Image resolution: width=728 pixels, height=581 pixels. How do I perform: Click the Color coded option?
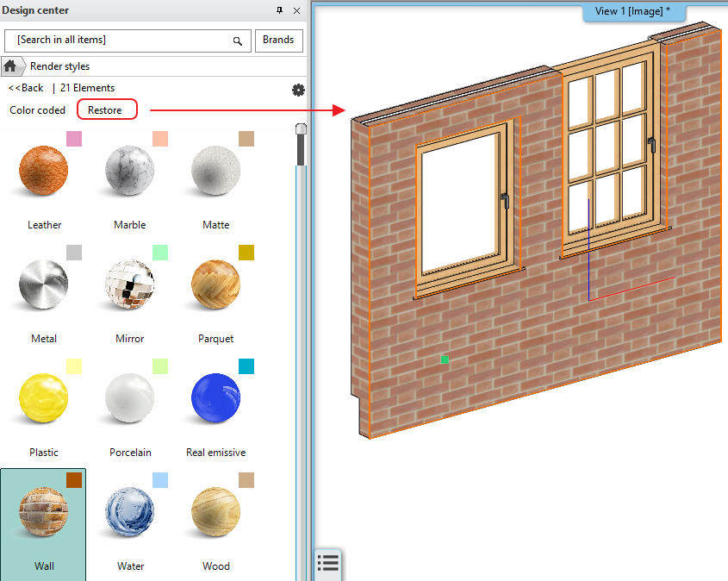pos(38,110)
